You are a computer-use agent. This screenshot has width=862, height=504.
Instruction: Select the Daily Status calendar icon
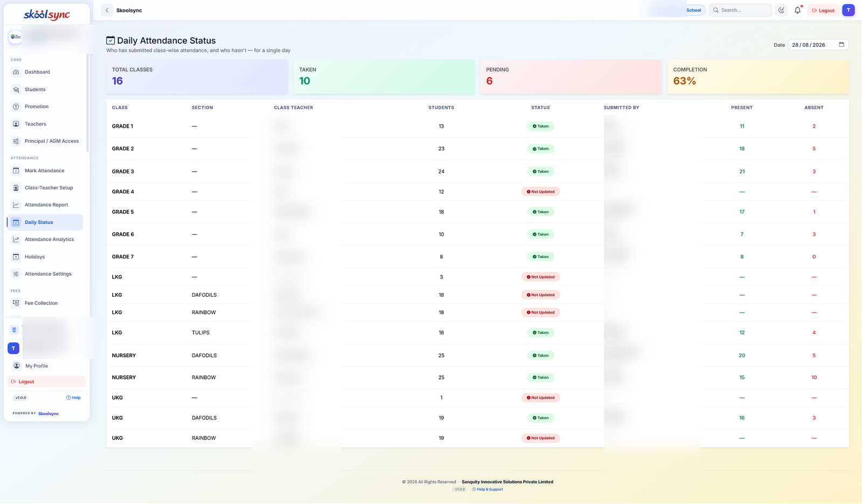pyautogui.click(x=16, y=222)
